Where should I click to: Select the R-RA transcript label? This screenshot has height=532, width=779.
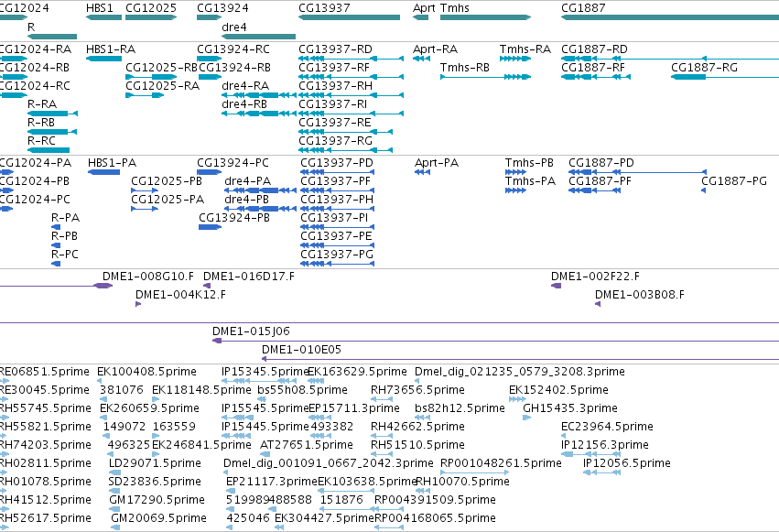(x=42, y=104)
